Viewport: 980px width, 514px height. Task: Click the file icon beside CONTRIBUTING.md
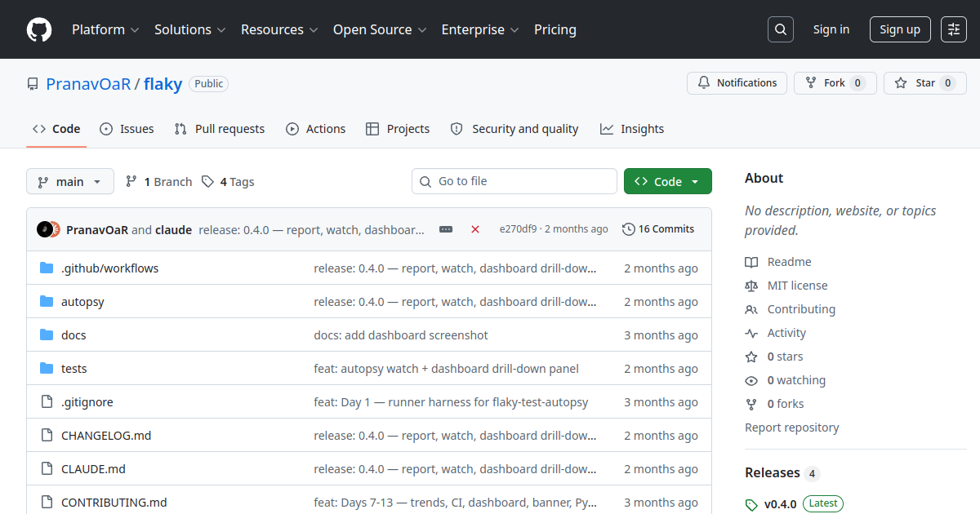click(x=47, y=503)
